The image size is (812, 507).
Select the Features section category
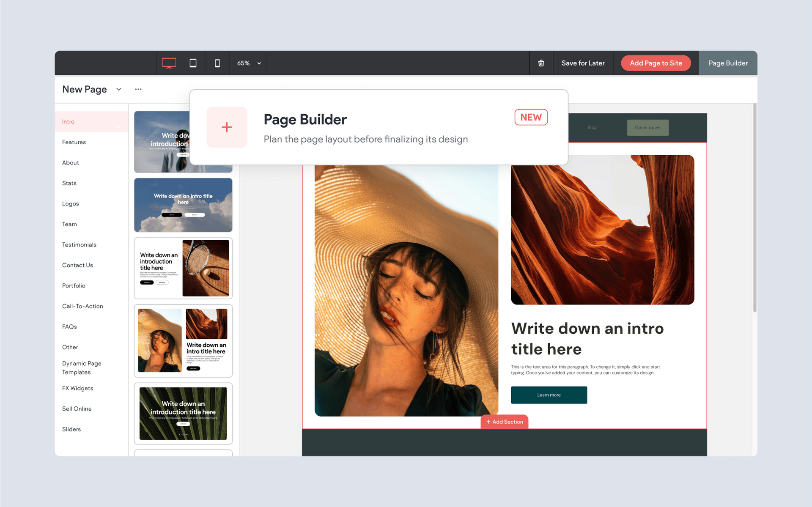point(74,142)
